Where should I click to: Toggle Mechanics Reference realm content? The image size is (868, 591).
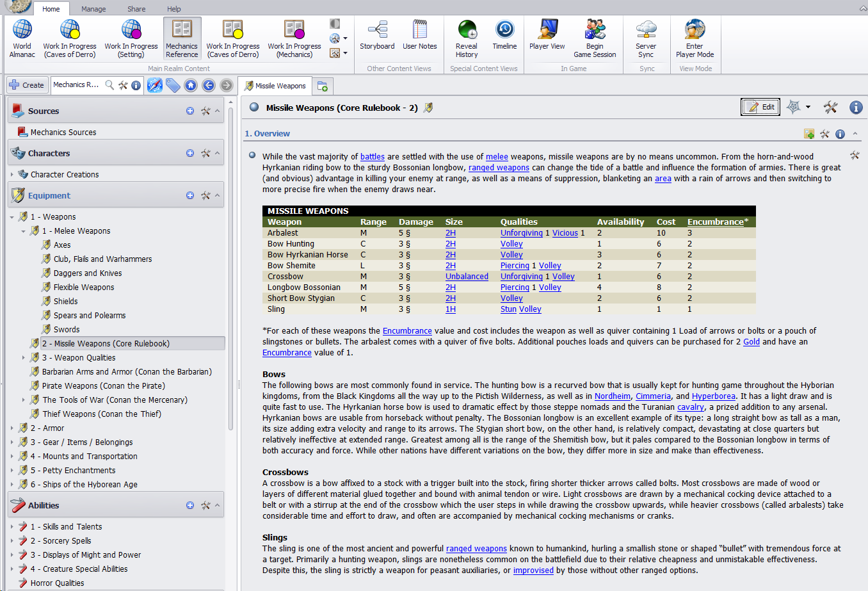(x=182, y=38)
